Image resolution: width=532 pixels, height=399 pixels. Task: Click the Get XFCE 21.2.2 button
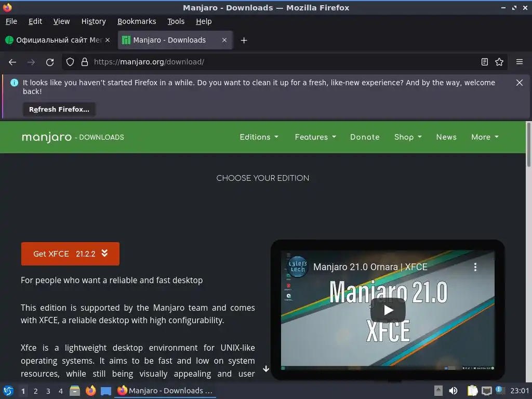[x=70, y=254]
